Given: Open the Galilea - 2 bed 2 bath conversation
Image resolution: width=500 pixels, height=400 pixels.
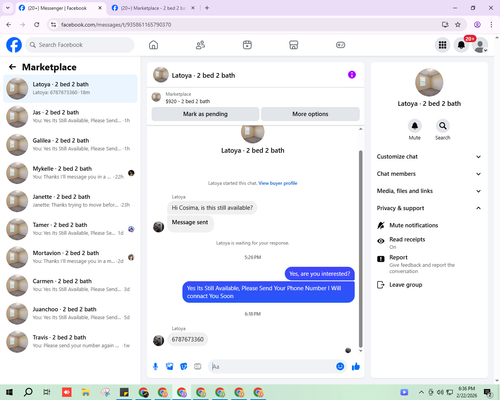Looking at the screenshot, I should click(x=70, y=145).
